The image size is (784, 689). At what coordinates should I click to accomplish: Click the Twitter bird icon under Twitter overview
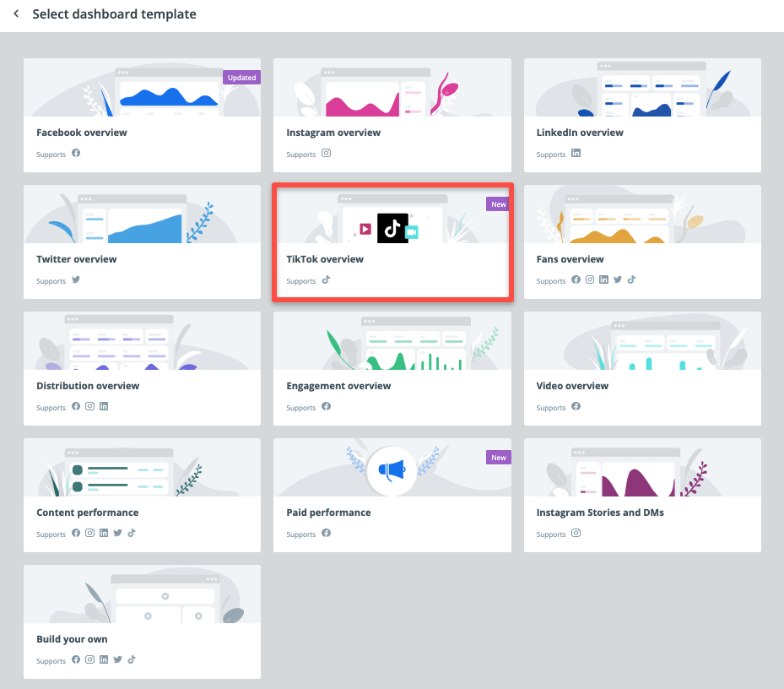[76, 279]
